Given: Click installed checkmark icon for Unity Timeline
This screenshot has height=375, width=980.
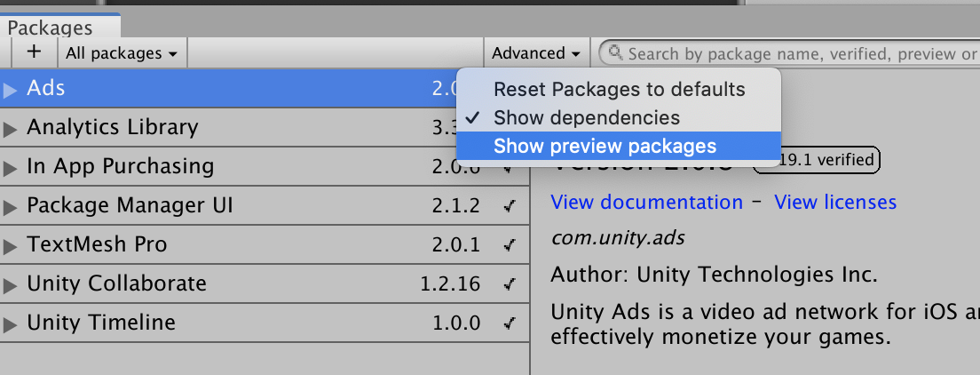Looking at the screenshot, I should pos(509,323).
